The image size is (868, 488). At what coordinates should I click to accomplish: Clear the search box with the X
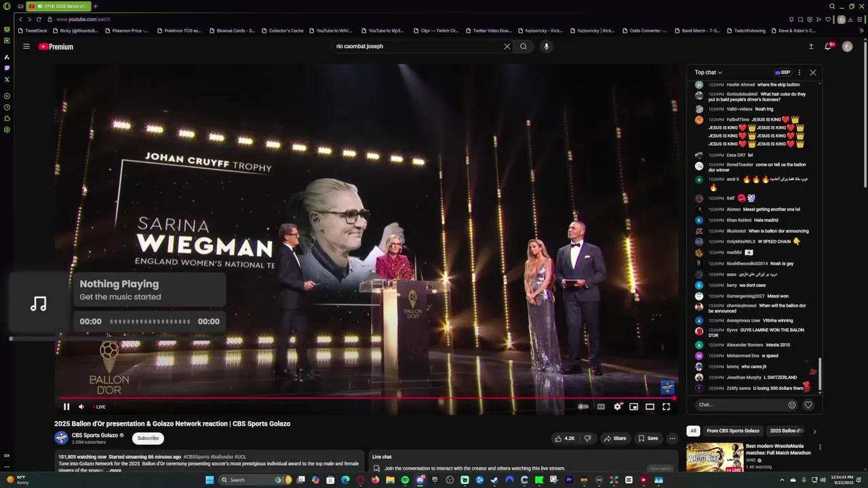pos(507,46)
